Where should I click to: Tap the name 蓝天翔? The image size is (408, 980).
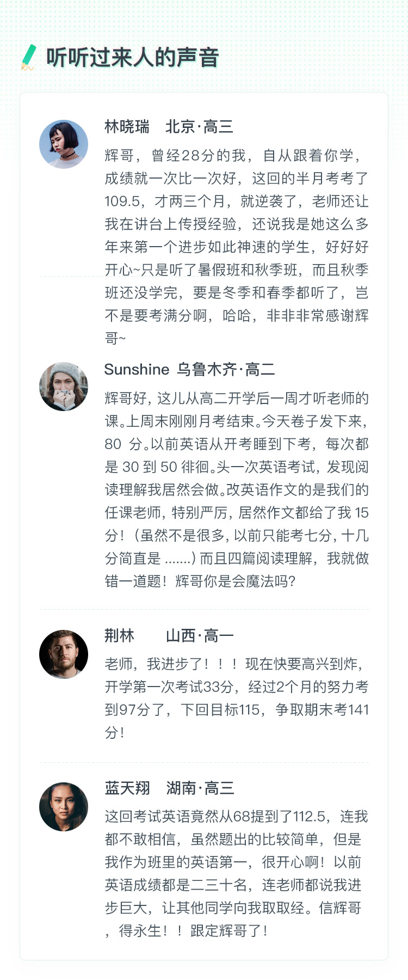pyautogui.click(x=127, y=788)
